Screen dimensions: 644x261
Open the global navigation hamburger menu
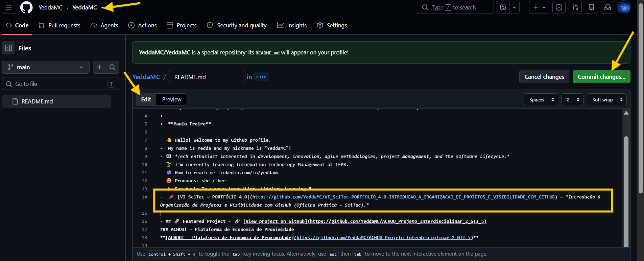tap(8, 7)
